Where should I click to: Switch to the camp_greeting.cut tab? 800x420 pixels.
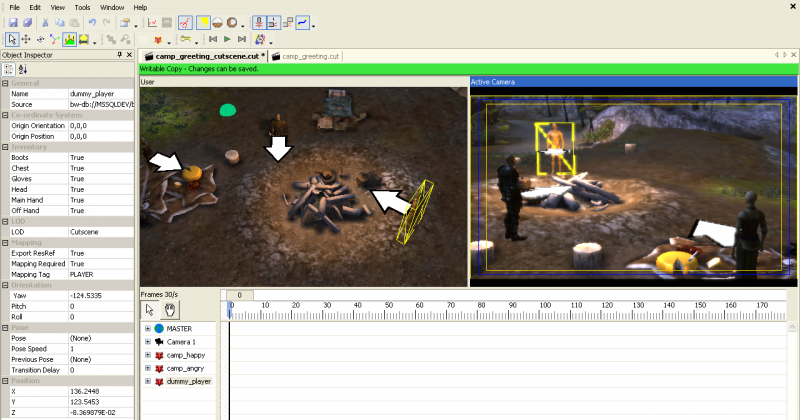(x=311, y=57)
